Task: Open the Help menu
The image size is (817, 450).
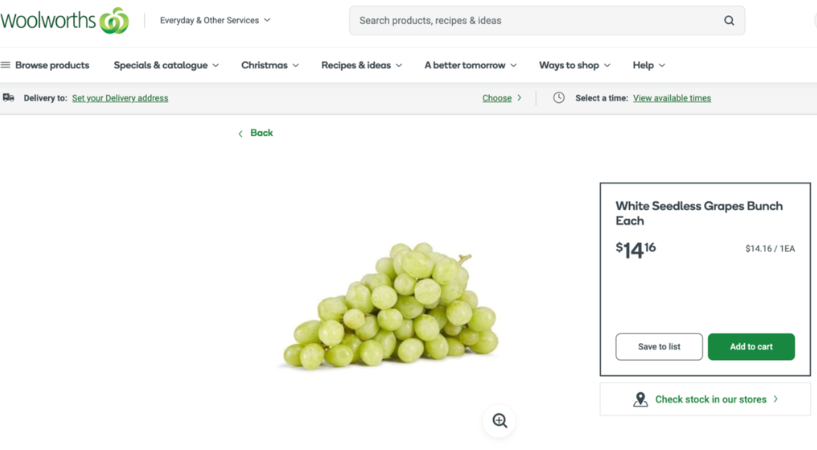Action: (649, 65)
